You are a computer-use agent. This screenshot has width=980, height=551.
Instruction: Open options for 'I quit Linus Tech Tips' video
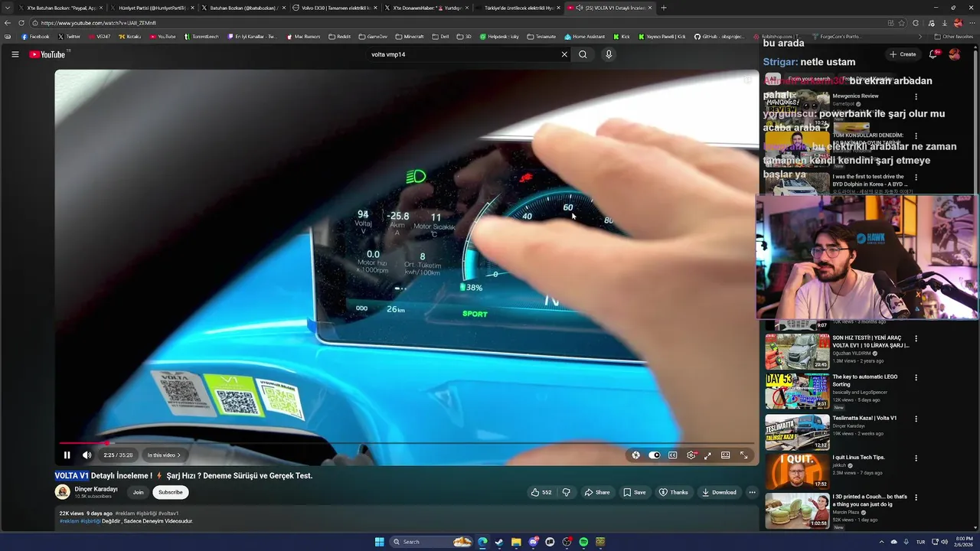click(x=916, y=458)
